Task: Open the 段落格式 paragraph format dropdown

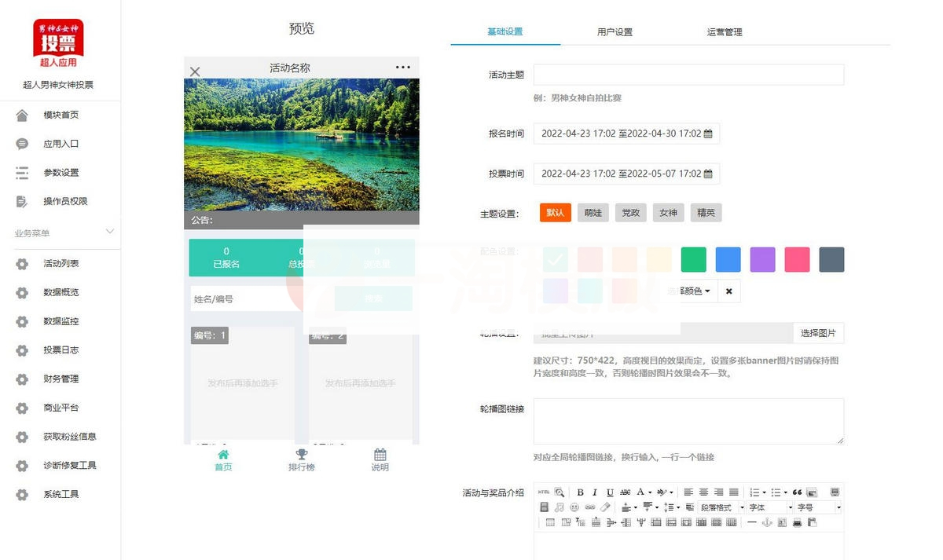Action: [x=721, y=507]
